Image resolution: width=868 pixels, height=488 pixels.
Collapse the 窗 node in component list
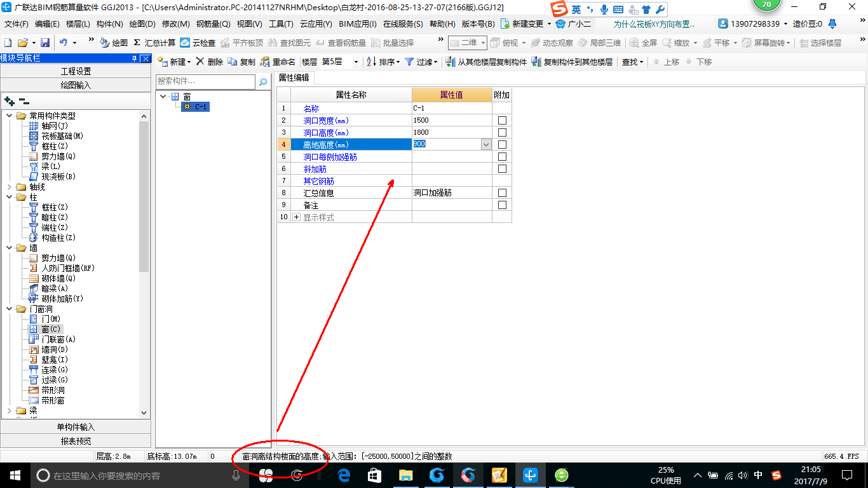[x=164, y=97]
